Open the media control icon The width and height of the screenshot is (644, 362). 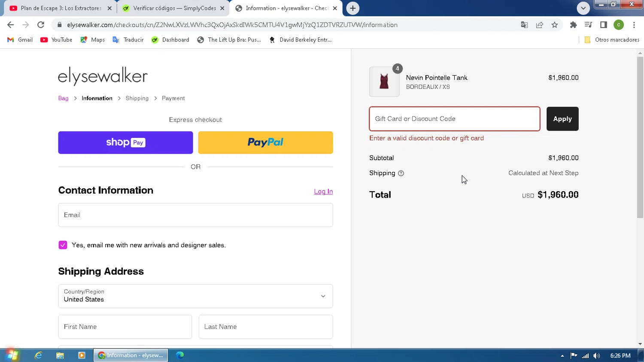point(588,25)
